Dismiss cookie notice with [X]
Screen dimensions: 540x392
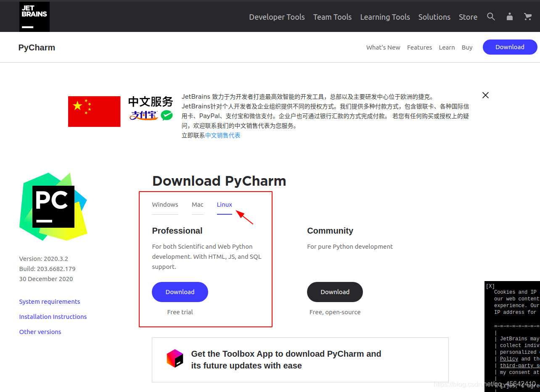click(x=490, y=286)
